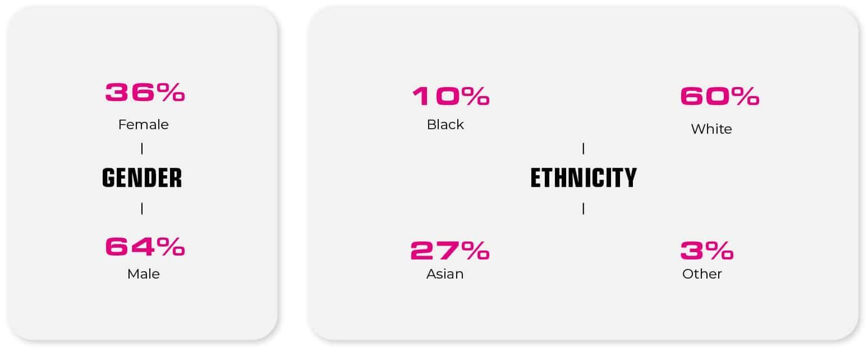Click the 64% male percentage figure
Image resolution: width=868 pixels, height=351 pixels.
point(145,247)
